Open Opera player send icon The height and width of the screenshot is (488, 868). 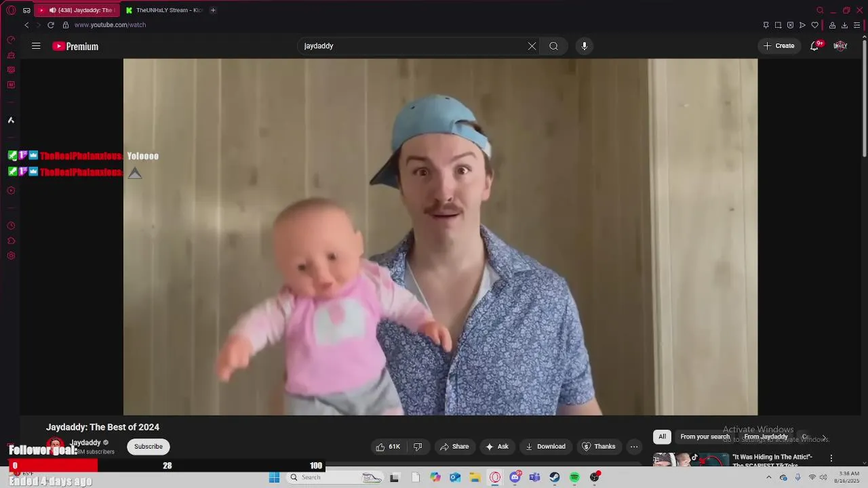click(x=802, y=25)
